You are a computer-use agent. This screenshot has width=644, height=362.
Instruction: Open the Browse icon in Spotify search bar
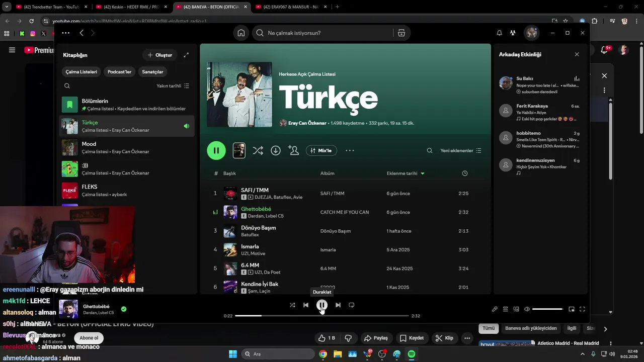[401, 33]
